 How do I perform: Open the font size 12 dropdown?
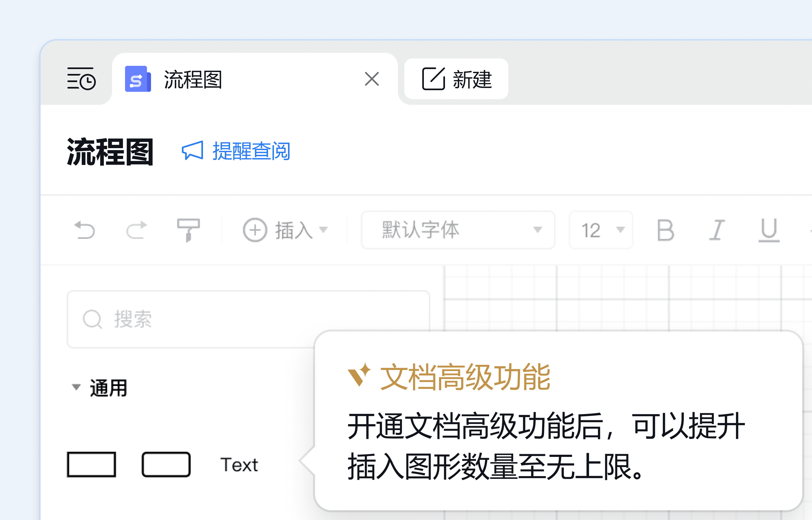601,230
